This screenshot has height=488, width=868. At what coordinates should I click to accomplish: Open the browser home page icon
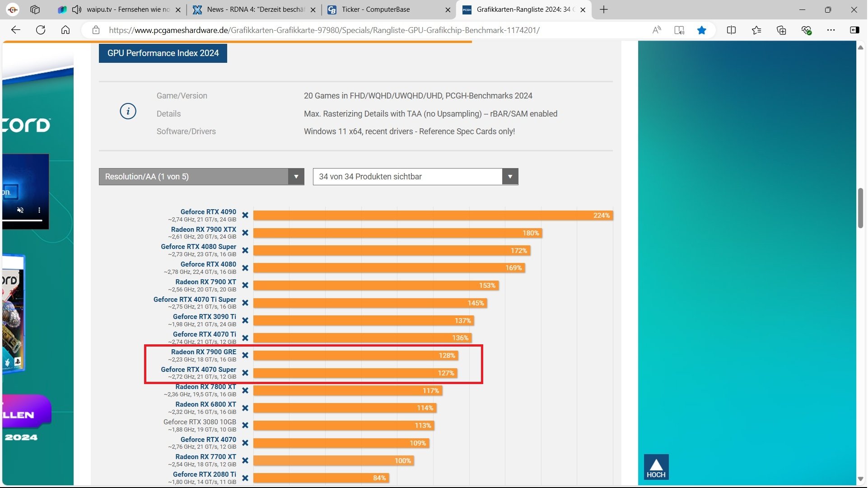pyautogui.click(x=65, y=30)
